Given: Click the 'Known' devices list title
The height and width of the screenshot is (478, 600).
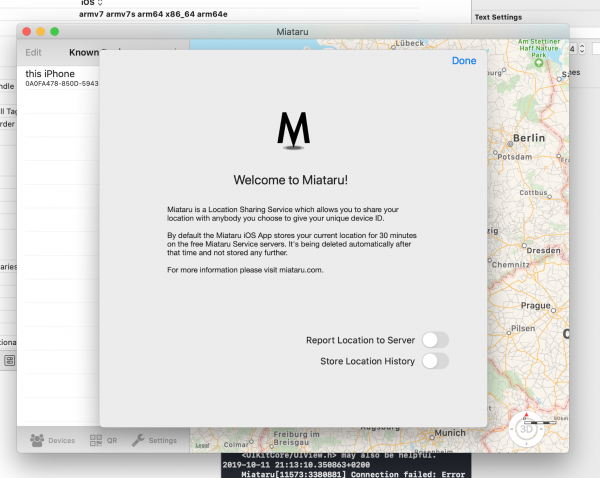Looking at the screenshot, I should 84,52.
